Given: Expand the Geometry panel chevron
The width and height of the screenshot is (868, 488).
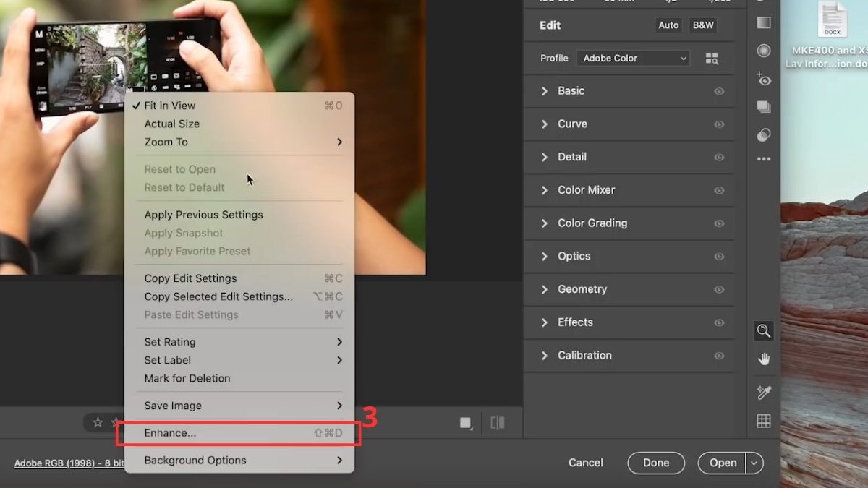Looking at the screenshot, I should click(545, 289).
